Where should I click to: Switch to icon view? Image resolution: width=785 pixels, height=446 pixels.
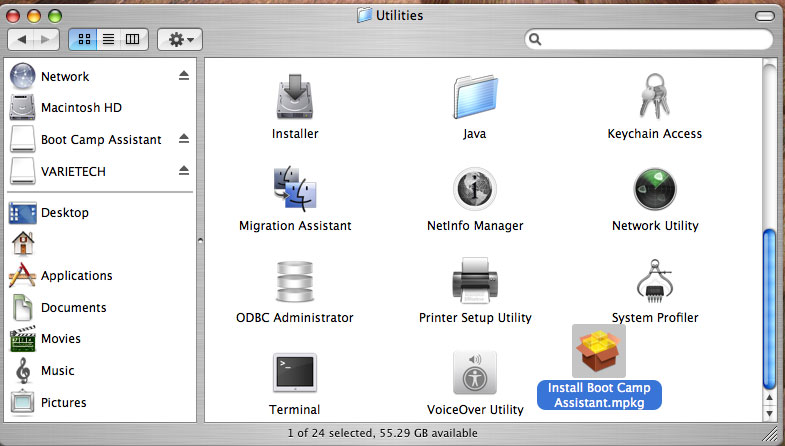[x=84, y=39]
